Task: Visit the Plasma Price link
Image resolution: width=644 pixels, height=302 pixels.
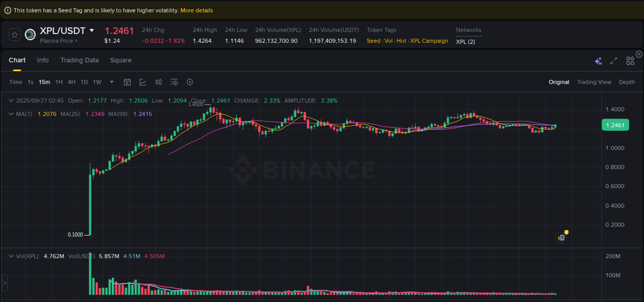Action: (x=57, y=41)
